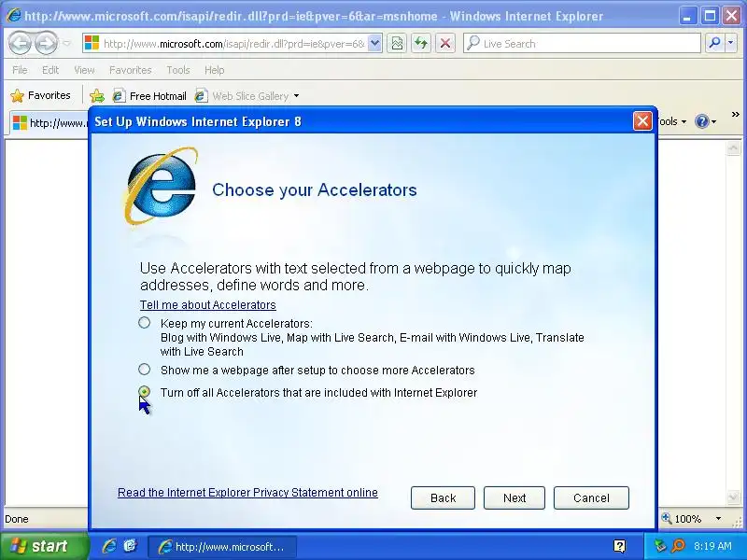Open the Help menu
Viewport: 747px width, 560px height.
(215, 70)
